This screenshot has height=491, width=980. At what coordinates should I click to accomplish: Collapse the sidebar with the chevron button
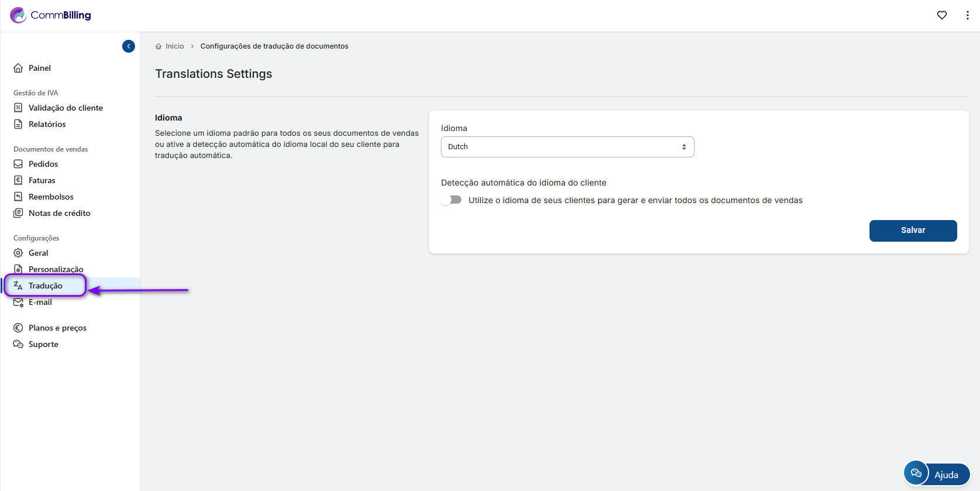click(129, 46)
